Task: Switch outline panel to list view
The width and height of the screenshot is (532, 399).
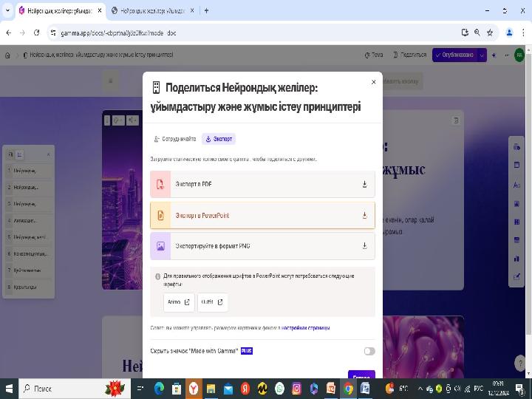Action: 20,154
